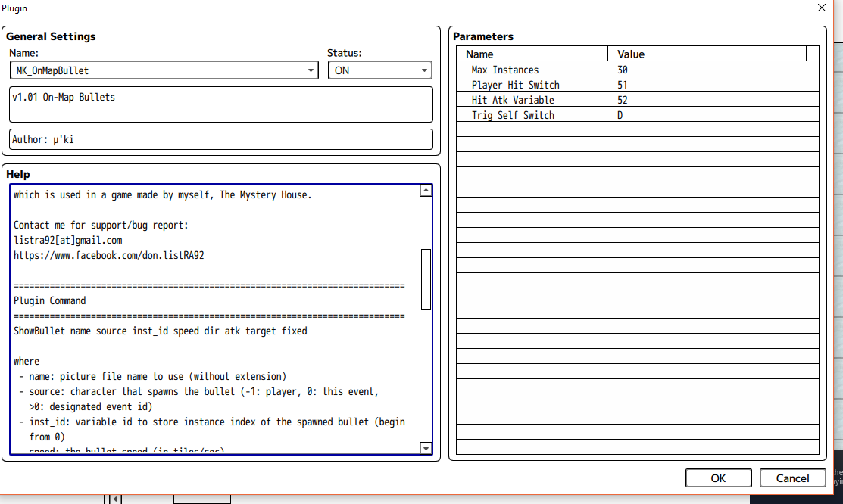Click the scroll-left arrow below the dialog

click(115, 499)
